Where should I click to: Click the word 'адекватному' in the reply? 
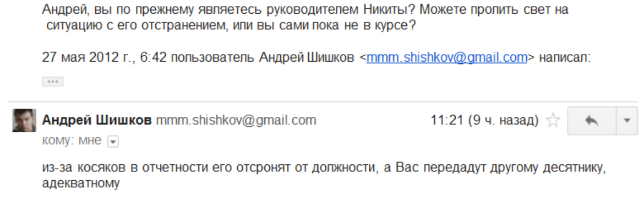80,184
